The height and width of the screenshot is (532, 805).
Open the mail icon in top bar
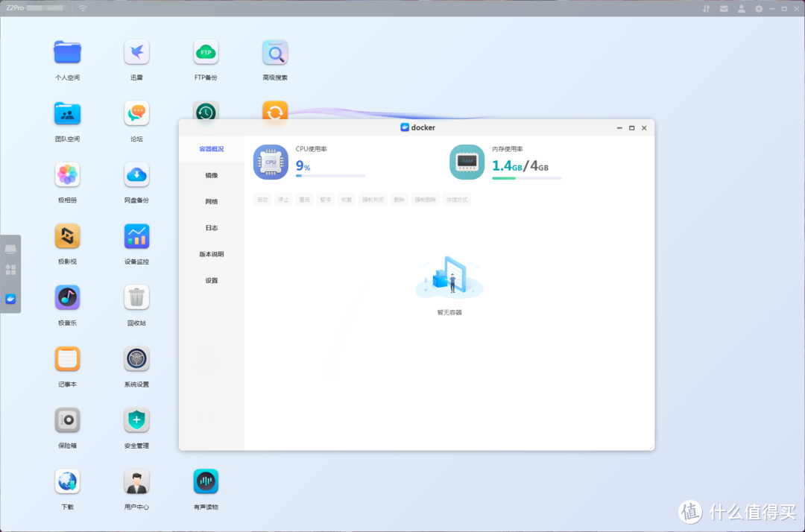722,9
